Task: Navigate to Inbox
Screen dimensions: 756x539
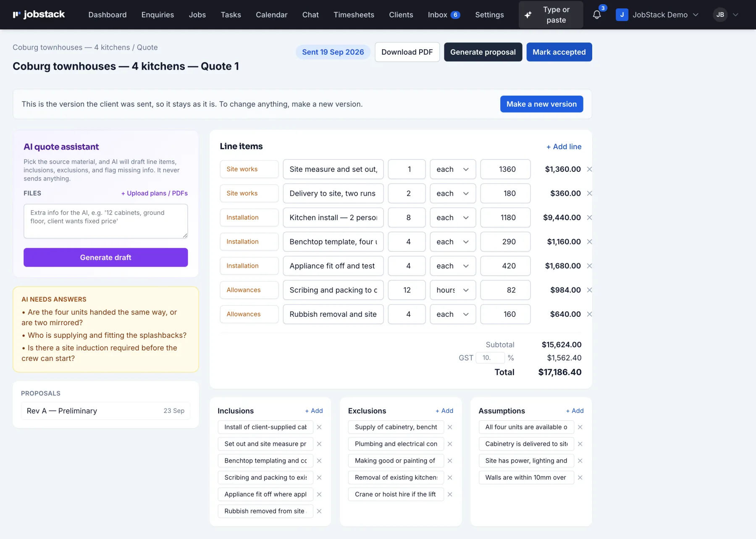Action: pyautogui.click(x=444, y=15)
